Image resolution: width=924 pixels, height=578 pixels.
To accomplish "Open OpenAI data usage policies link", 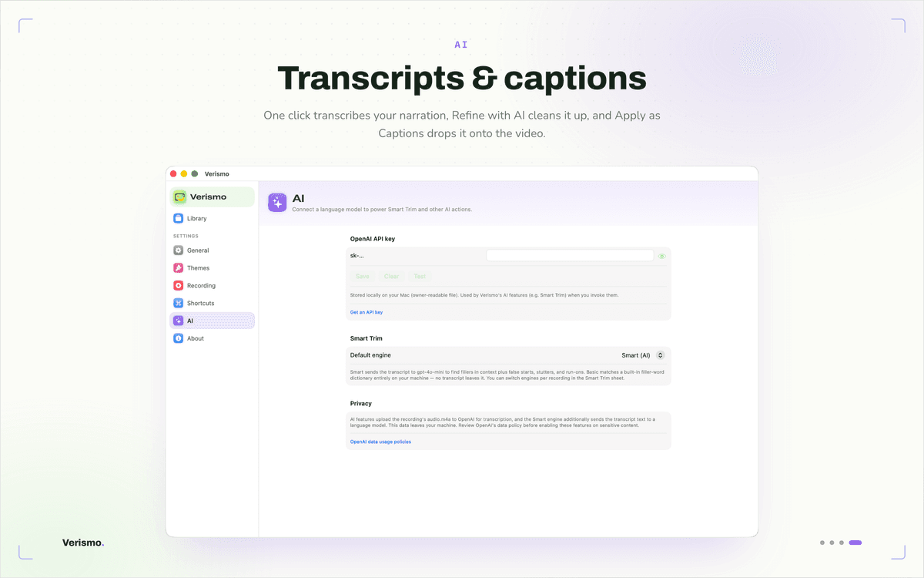I will coord(380,442).
